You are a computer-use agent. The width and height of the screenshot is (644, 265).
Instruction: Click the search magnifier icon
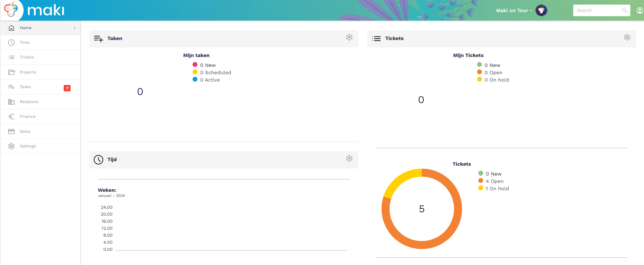(x=624, y=10)
